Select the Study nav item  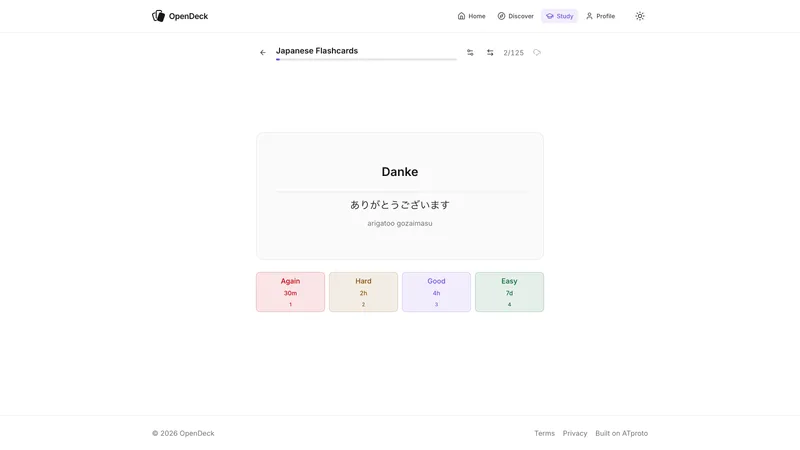(560, 16)
